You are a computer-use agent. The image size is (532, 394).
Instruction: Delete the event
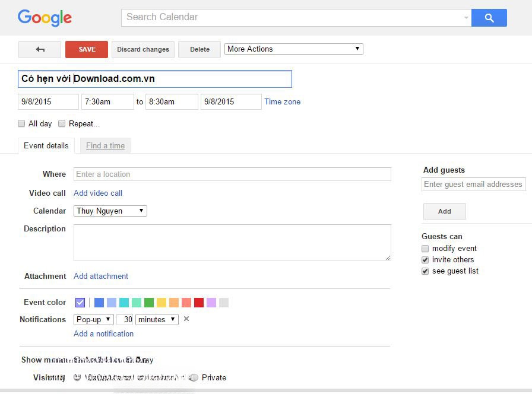point(199,49)
